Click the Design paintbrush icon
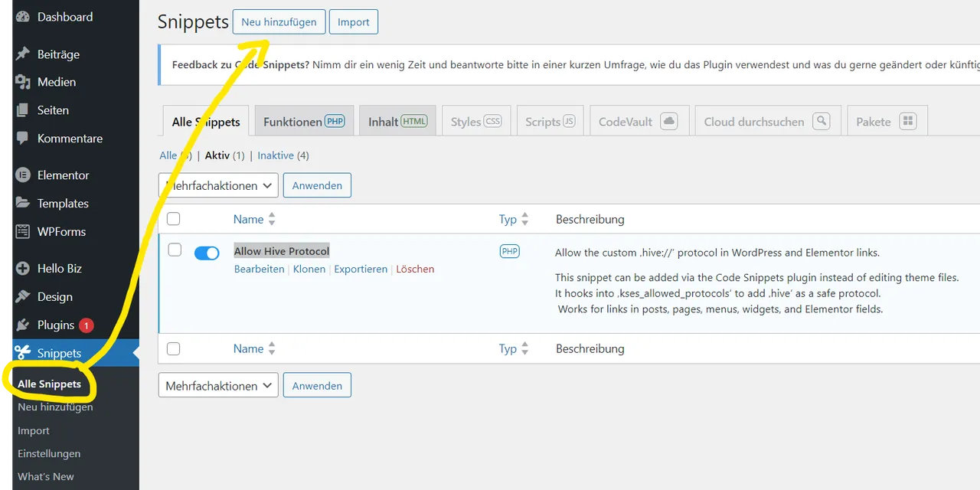980x490 pixels. 23,297
